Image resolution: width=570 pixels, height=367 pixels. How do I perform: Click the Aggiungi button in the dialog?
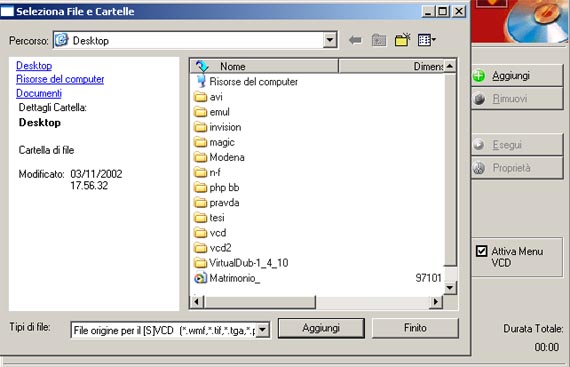pos(321,328)
